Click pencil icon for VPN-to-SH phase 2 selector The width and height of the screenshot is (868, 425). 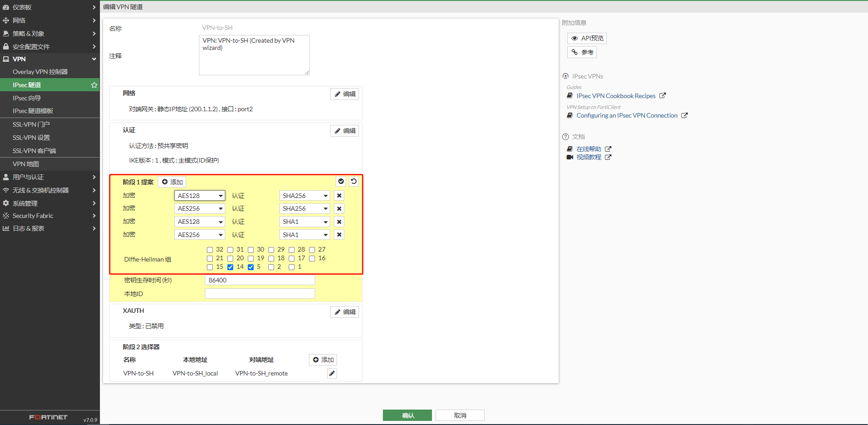[x=332, y=373]
